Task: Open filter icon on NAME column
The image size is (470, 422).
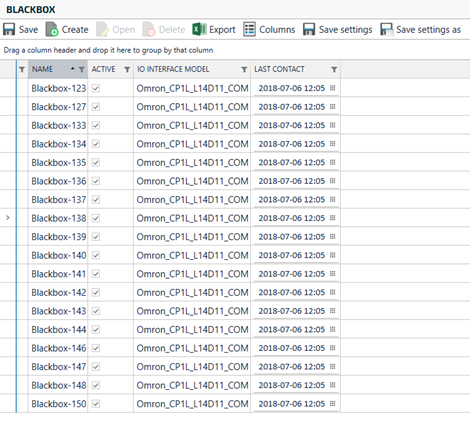Action: click(x=82, y=69)
